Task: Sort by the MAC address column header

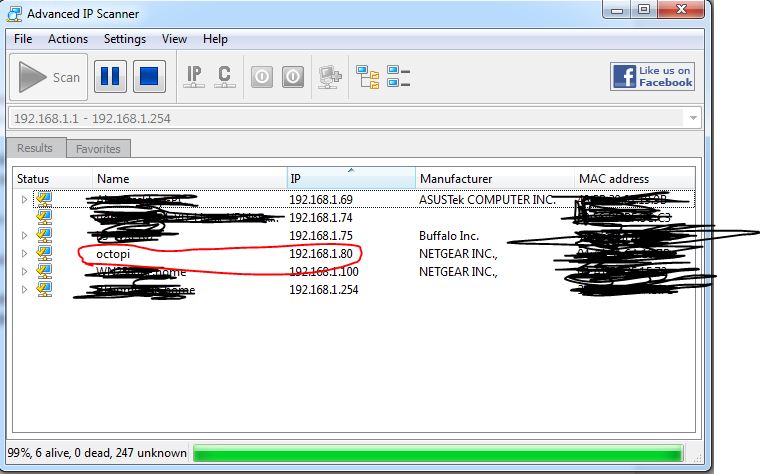Action: click(x=634, y=178)
